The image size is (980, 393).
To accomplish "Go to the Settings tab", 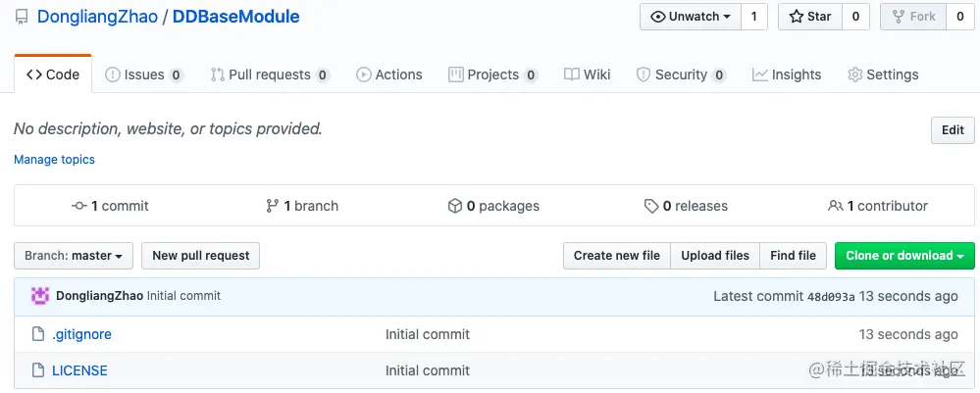I will [883, 74].
